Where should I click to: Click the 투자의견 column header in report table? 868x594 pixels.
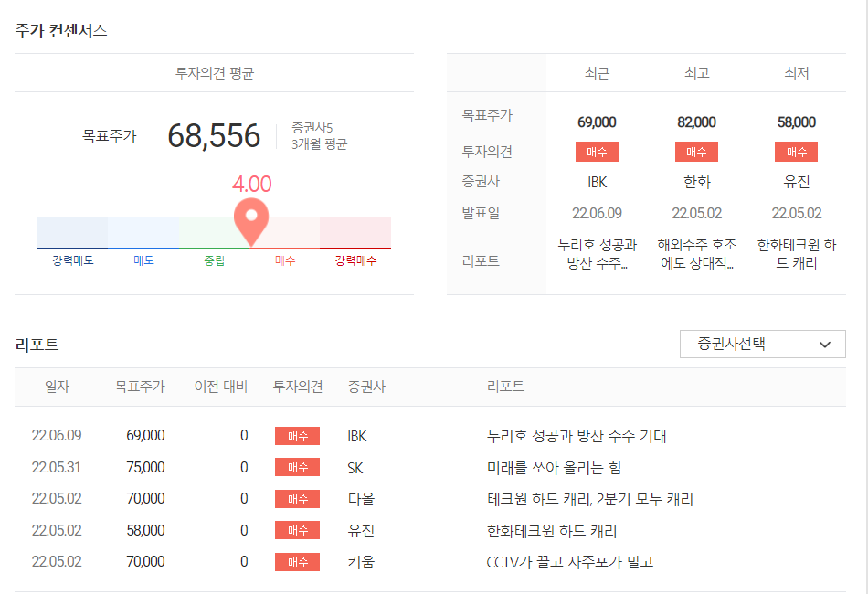point(297,387)
